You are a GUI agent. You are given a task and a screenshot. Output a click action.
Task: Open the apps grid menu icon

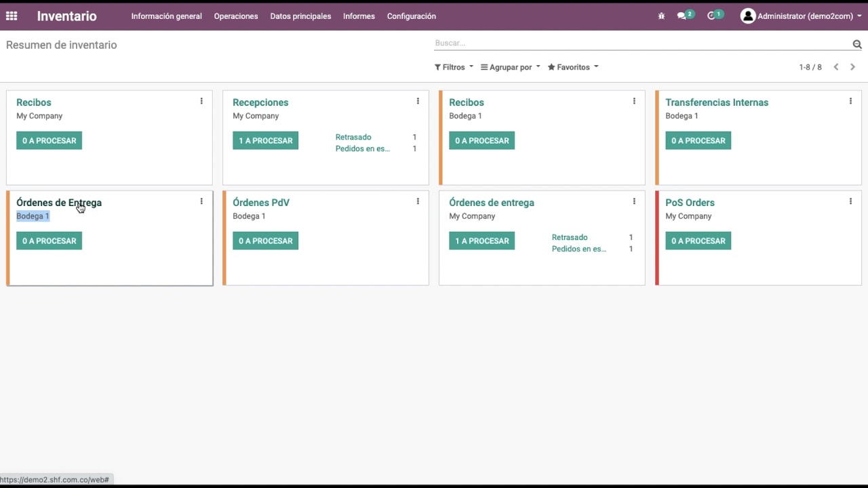pos(12,16)
